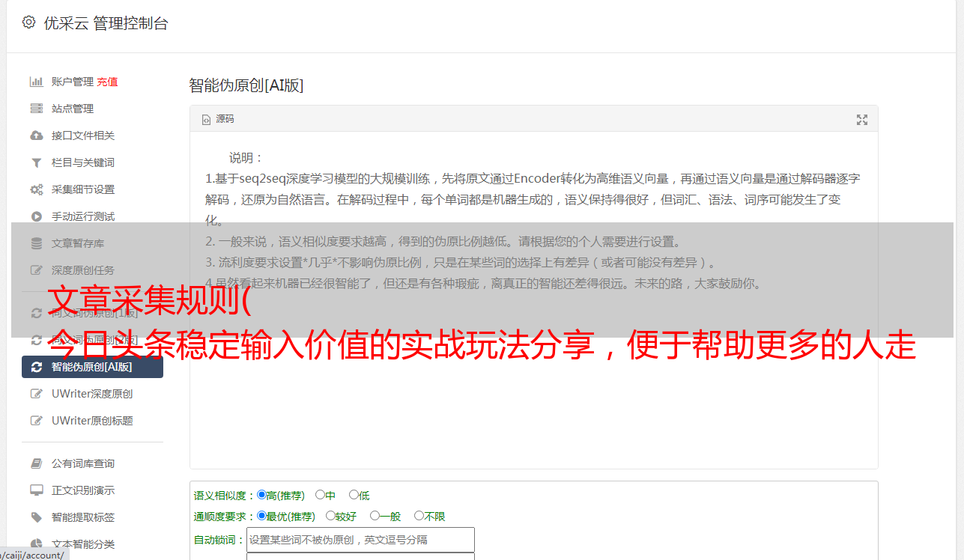Click the 通顺度要求 label
The image size is (964, 560).
[225, 517]
